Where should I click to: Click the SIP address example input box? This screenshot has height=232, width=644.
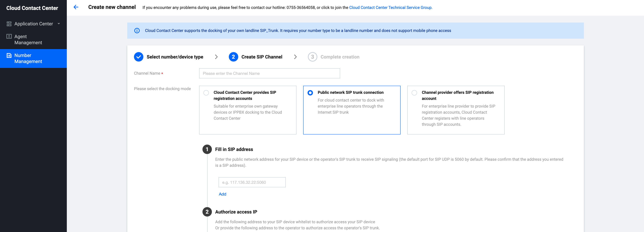(x=252, y=182)
